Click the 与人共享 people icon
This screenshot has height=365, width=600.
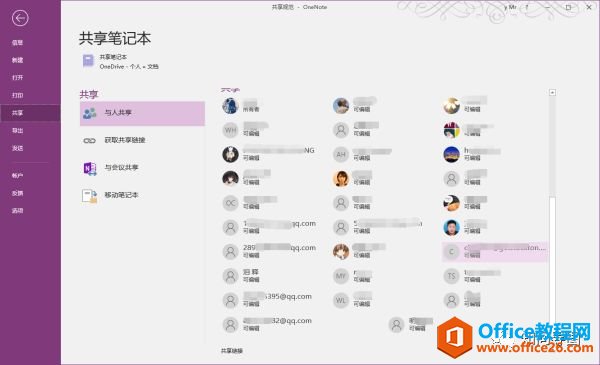pyautogui.click(x=90, y=113)
